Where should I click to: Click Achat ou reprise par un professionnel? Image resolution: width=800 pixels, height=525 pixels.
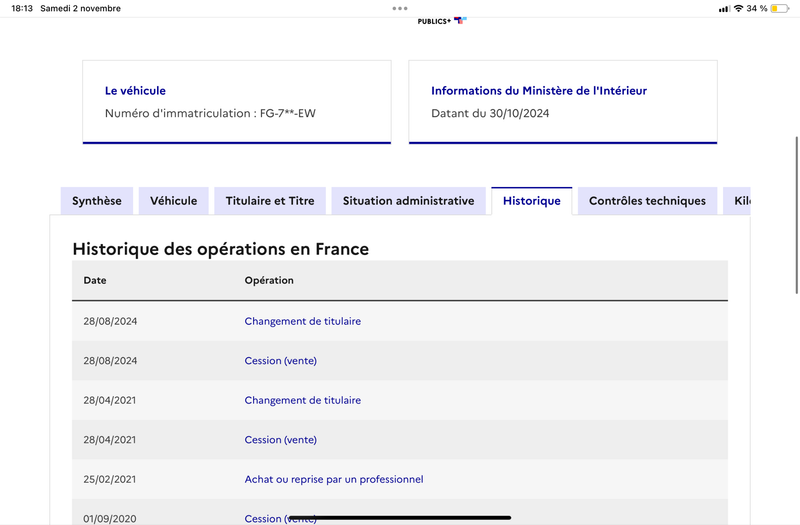click(334, 479)
